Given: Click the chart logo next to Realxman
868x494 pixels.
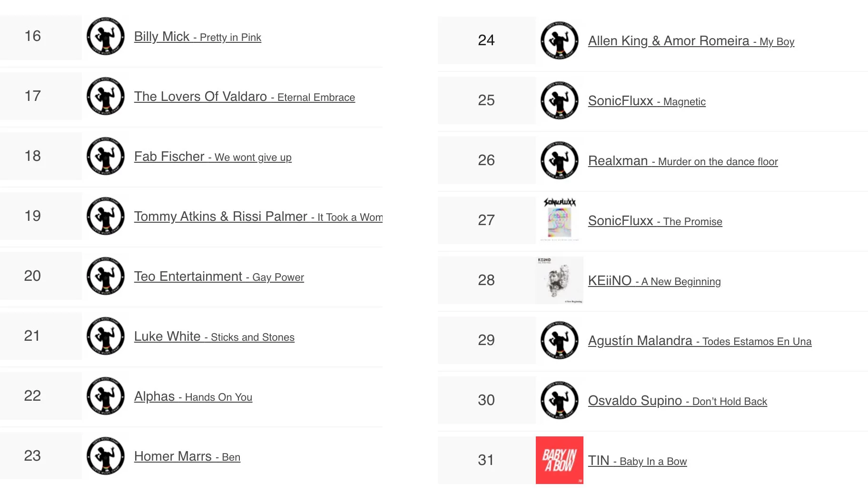Looking at the screenshot, I should 560,160.
